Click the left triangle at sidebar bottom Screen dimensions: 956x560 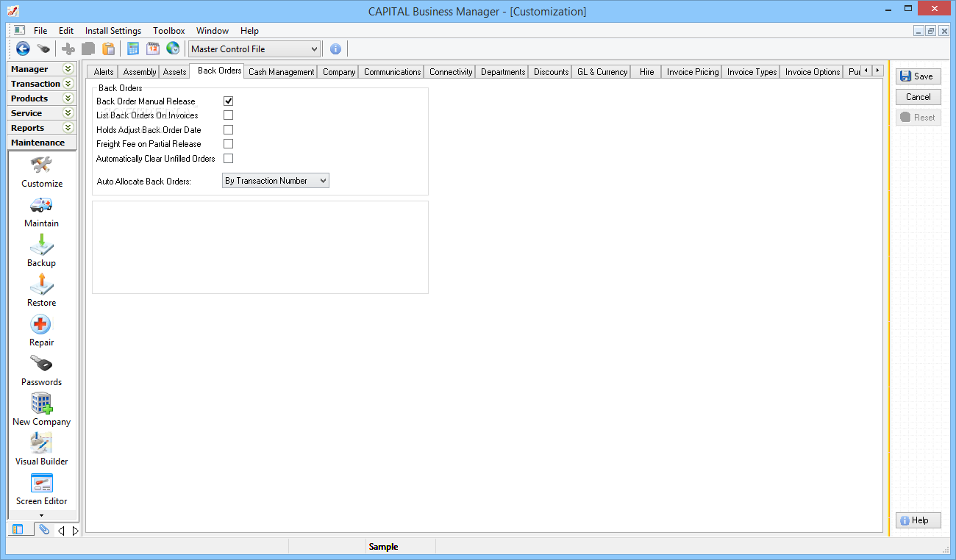61,531
